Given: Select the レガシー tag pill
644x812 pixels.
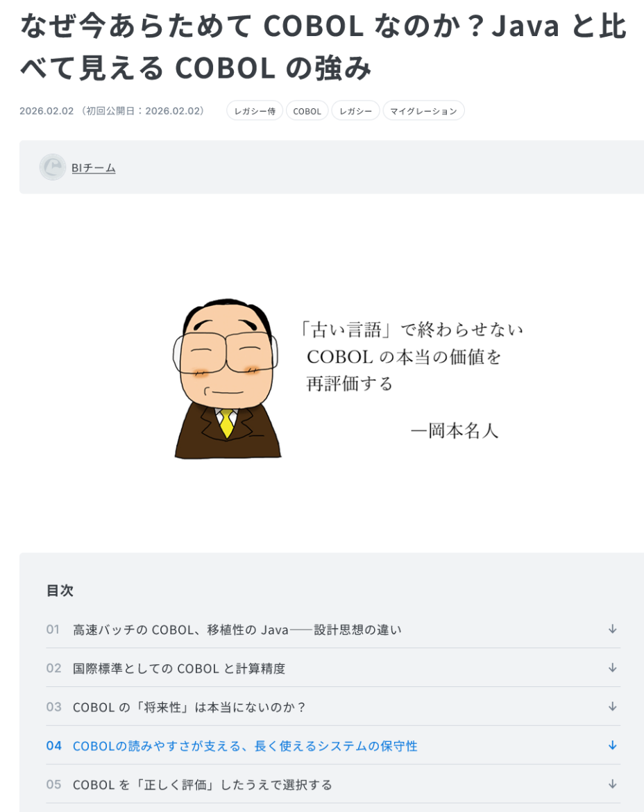Looking at the screenshot, I should [x=355, y=111].
